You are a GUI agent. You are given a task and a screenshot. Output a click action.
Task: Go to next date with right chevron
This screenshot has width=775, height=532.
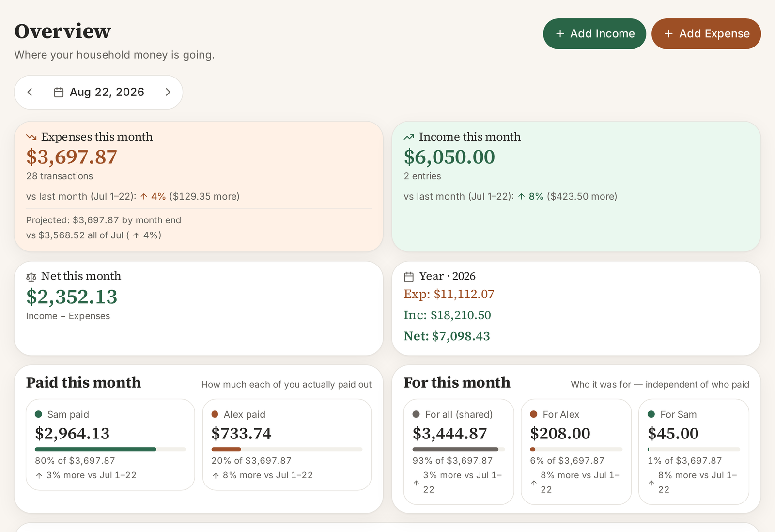[168, 92]
